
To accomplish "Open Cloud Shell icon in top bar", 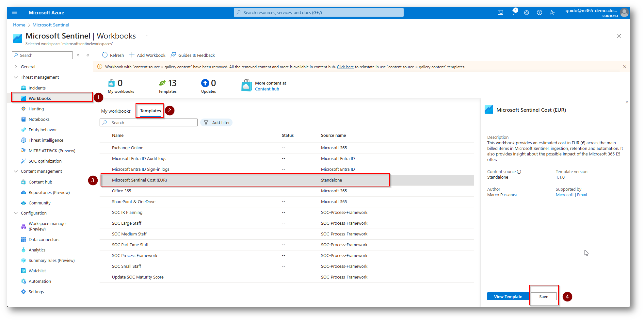I will coord(500,12).
